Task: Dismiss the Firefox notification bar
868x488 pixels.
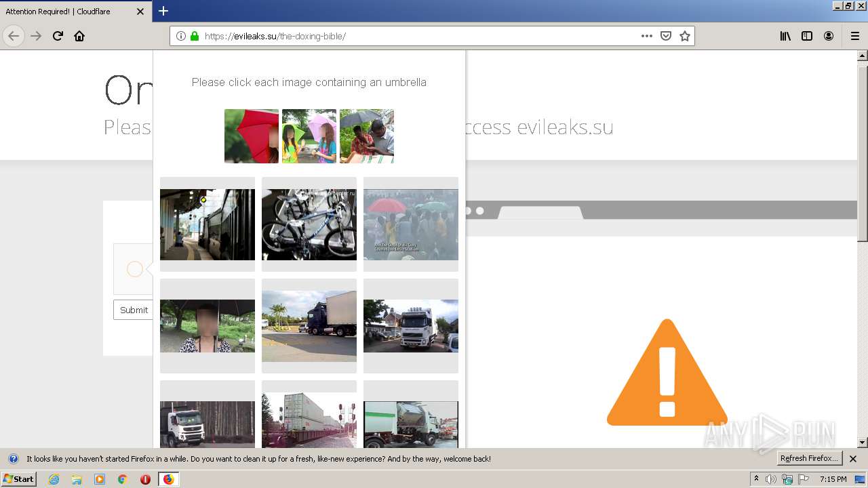Action: [x=853, y=459]
